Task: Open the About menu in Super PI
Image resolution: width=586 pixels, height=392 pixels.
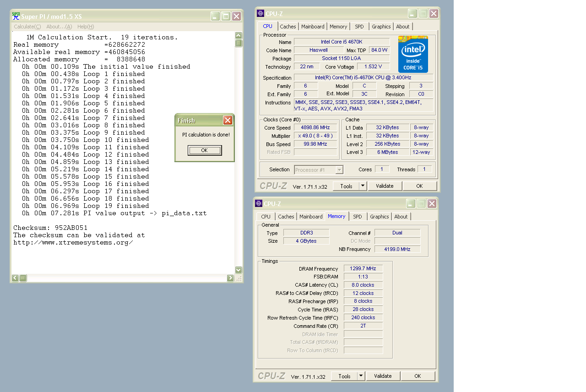Action: coord(59,27)
